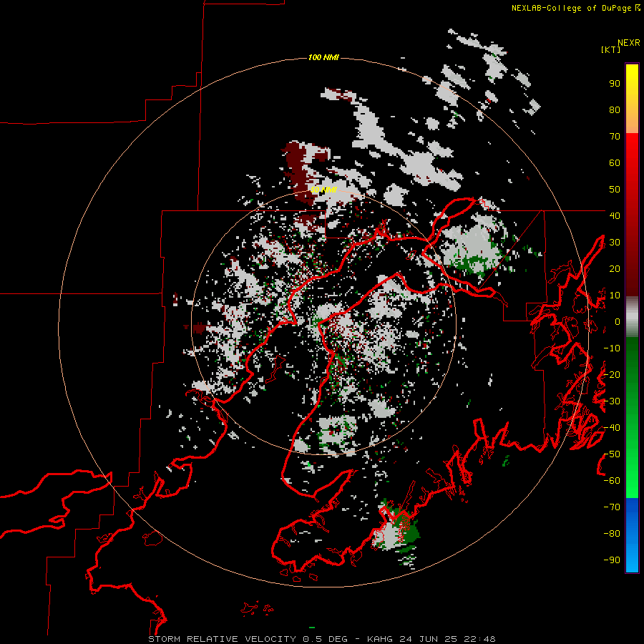Click the -80 value on velocity scale
This screenshot has height=644, width=644.
(612, 534)
